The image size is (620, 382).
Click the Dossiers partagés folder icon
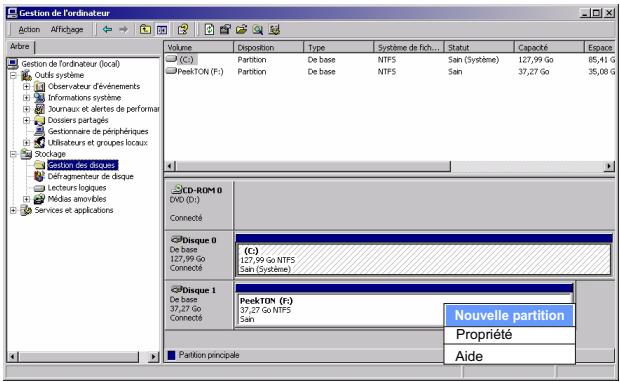[x=40, y=120]
